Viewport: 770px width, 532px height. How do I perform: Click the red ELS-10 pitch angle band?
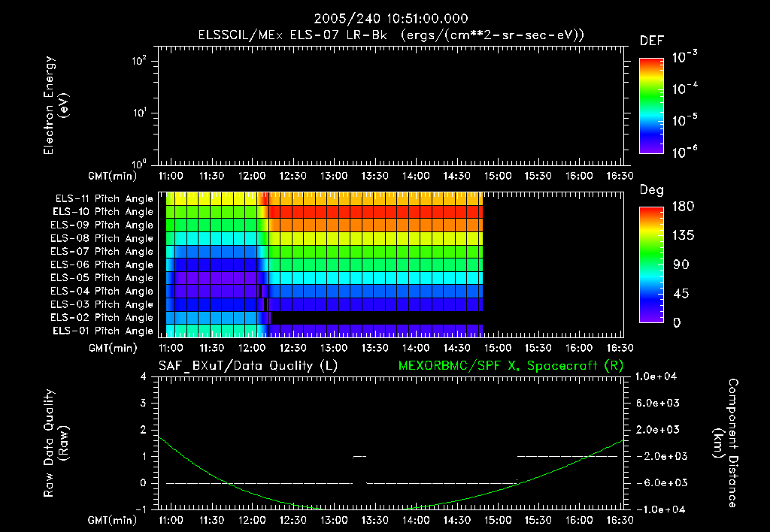click(376, 212)
